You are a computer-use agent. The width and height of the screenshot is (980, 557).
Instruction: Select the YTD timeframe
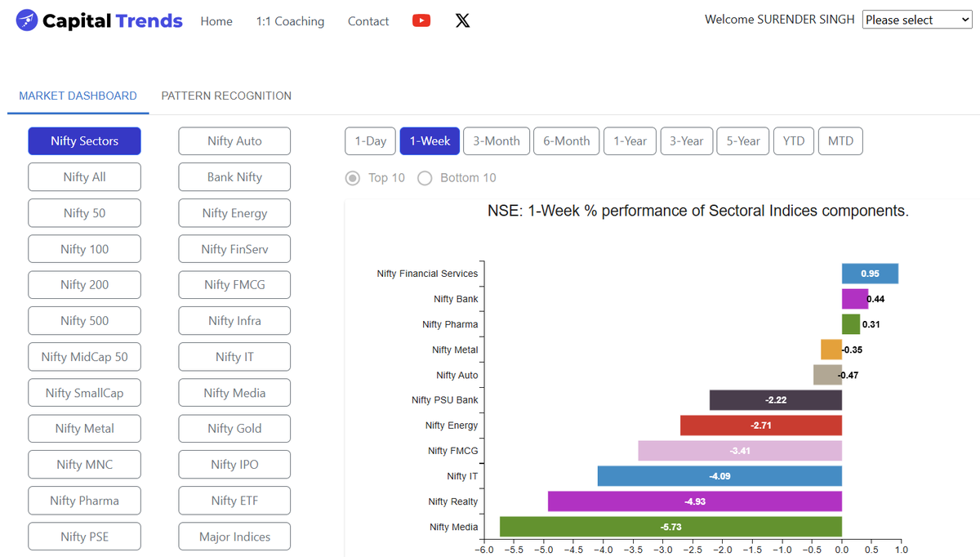(x=794, y=141)
